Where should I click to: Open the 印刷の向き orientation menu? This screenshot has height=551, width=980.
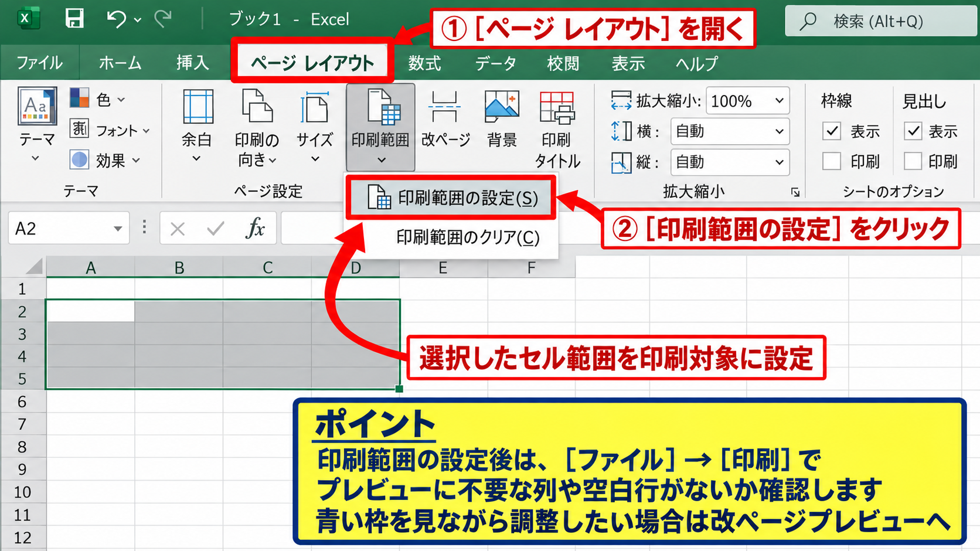tap(257, 127)
